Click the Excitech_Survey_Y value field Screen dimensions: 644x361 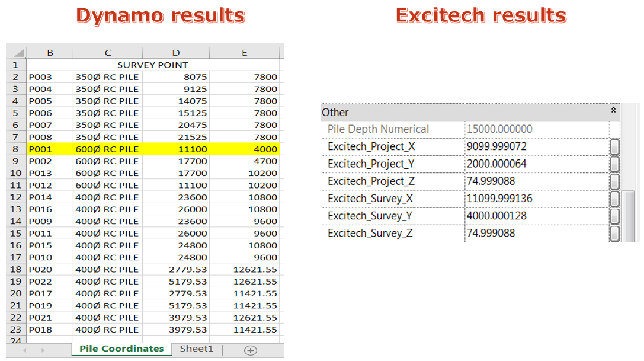[x=537, y=216]
